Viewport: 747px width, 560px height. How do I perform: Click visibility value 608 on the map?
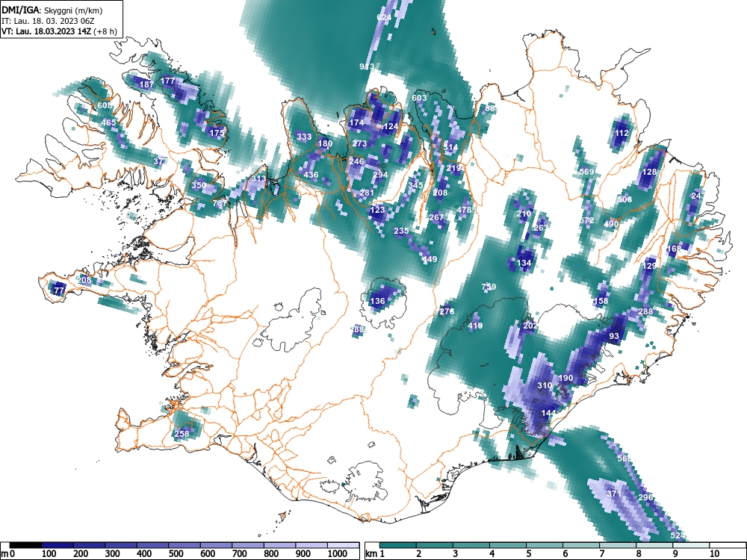click(x=105, y=105)
